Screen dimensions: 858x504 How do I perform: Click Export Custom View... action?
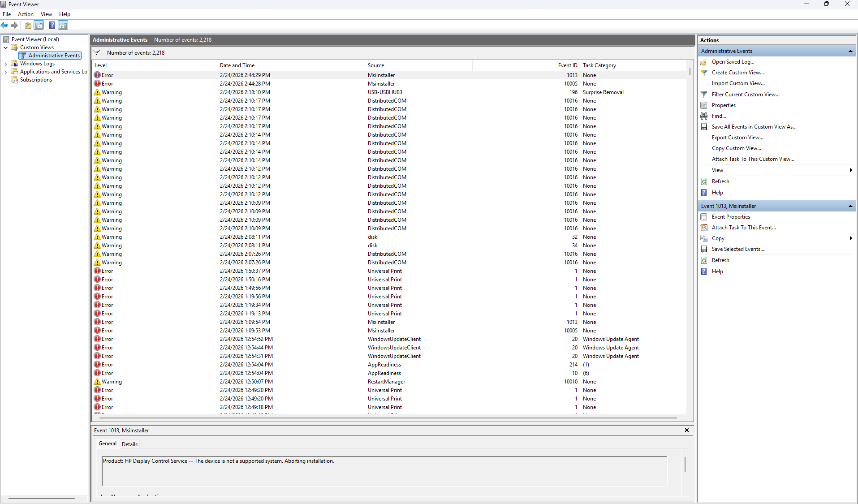737,138
